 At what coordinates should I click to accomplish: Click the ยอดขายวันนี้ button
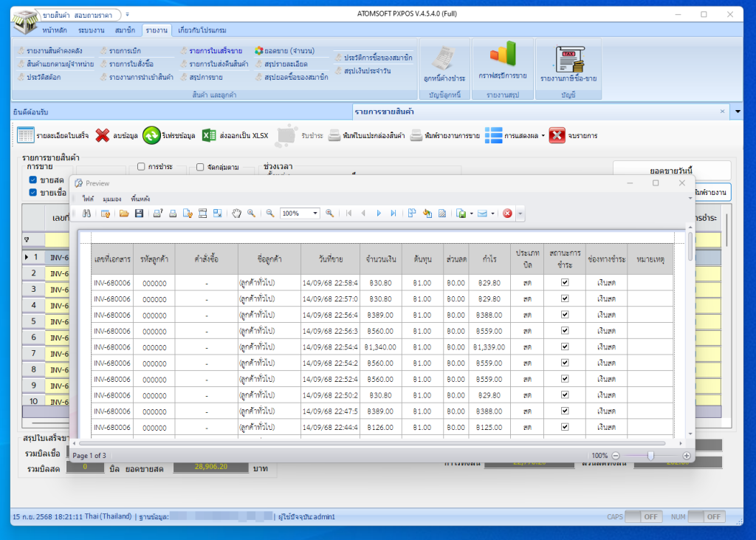click(x=672, y=171)
